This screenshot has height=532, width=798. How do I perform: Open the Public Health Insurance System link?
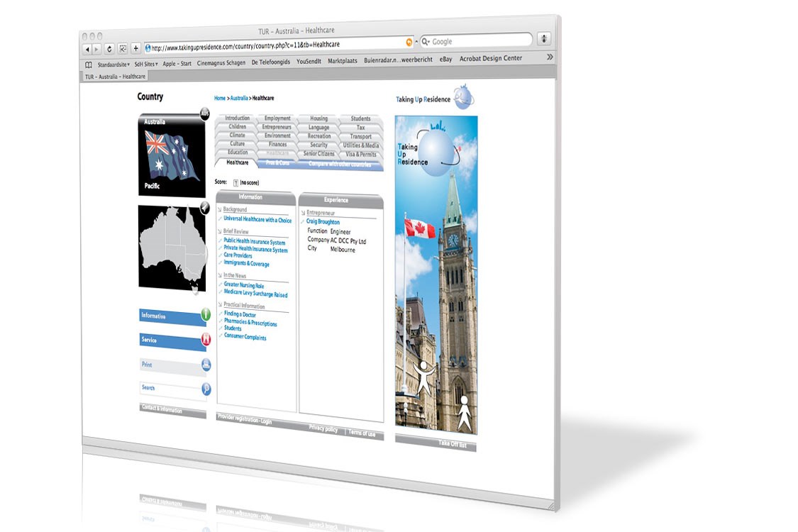pos(254,242)
